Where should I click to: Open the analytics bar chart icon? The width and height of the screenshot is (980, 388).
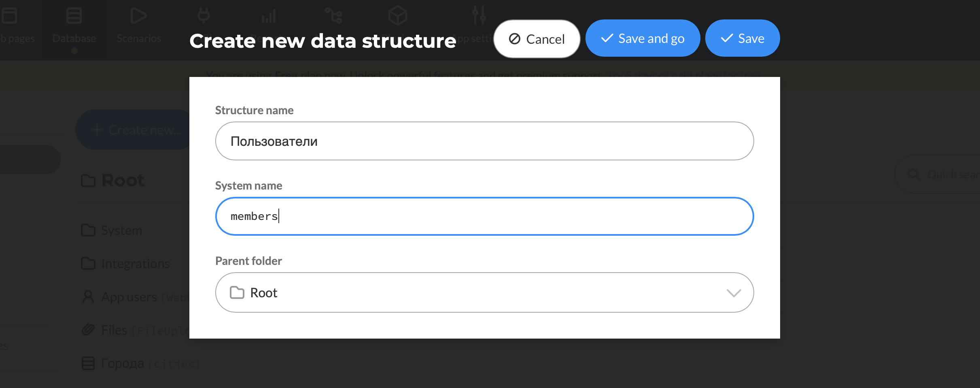tap(269, 17)
